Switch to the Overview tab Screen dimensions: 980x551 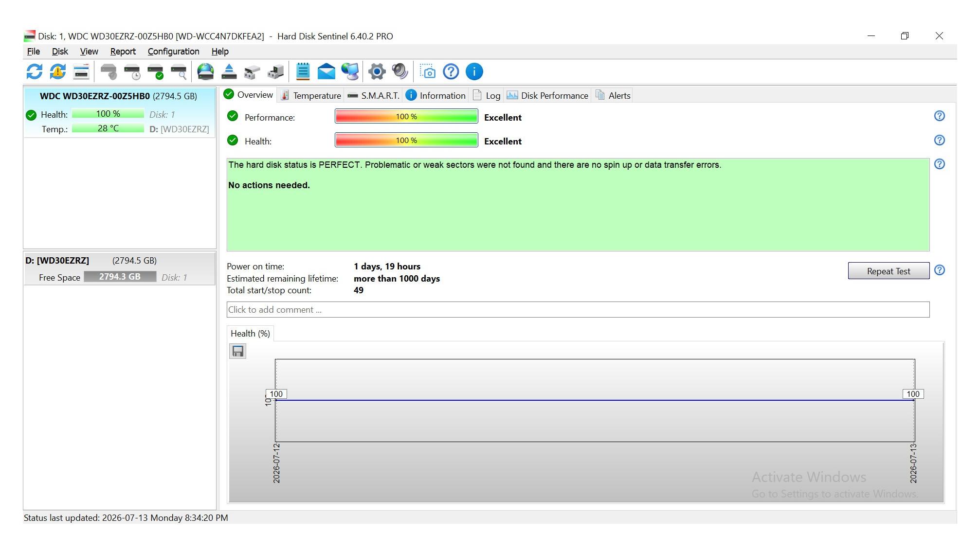[249, 95]
